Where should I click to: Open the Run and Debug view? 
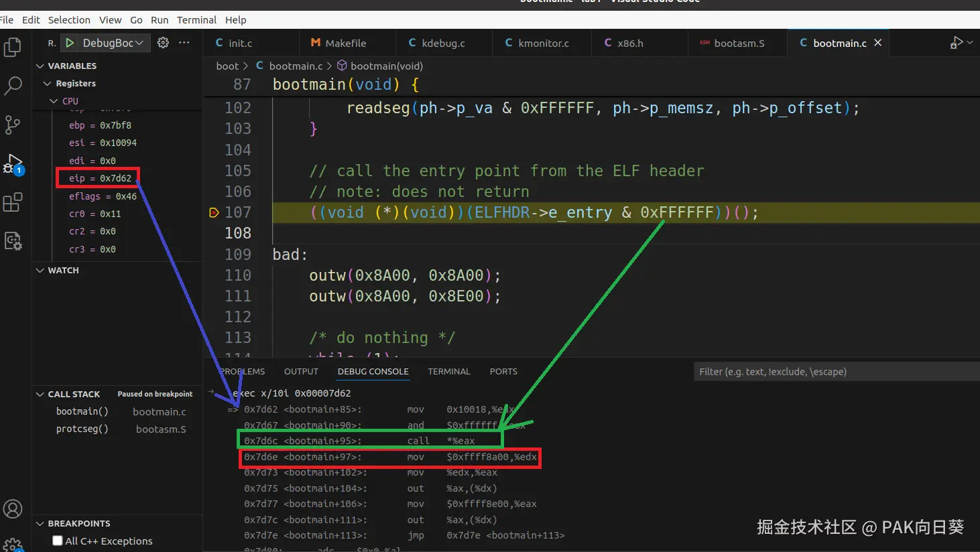click(13, 163)
